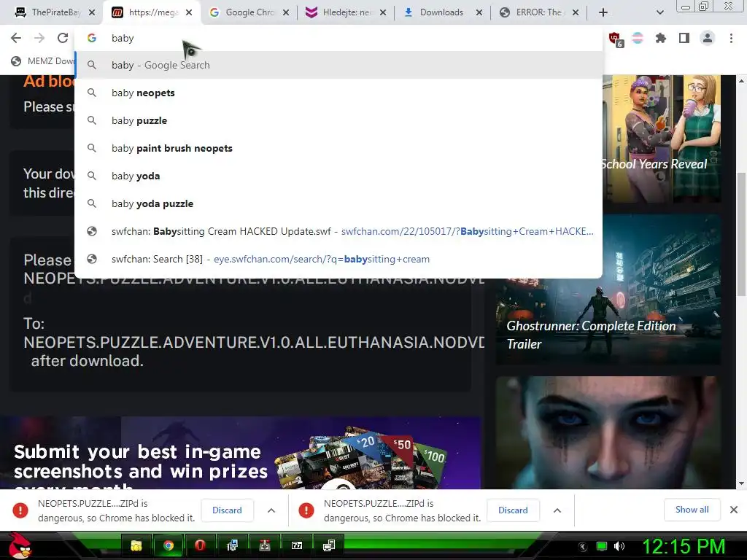Open the gift-box taskbar icon left of 7-Zip

coord(264,545)
